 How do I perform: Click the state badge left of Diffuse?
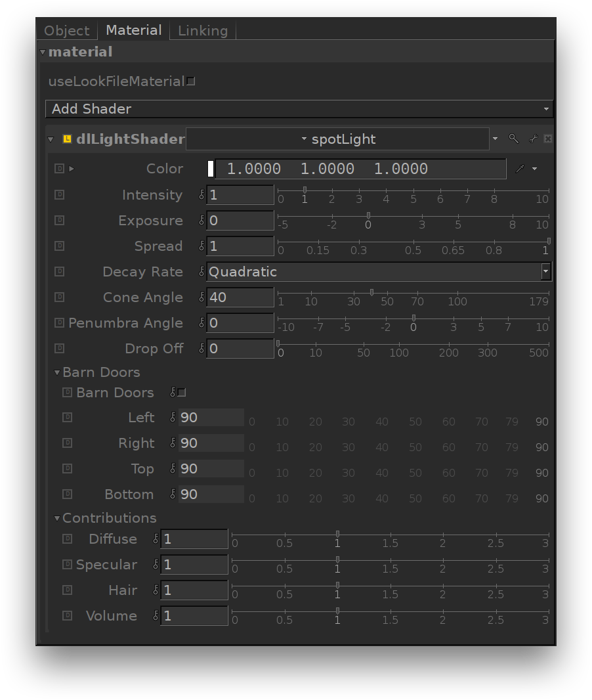coord(67,539)
